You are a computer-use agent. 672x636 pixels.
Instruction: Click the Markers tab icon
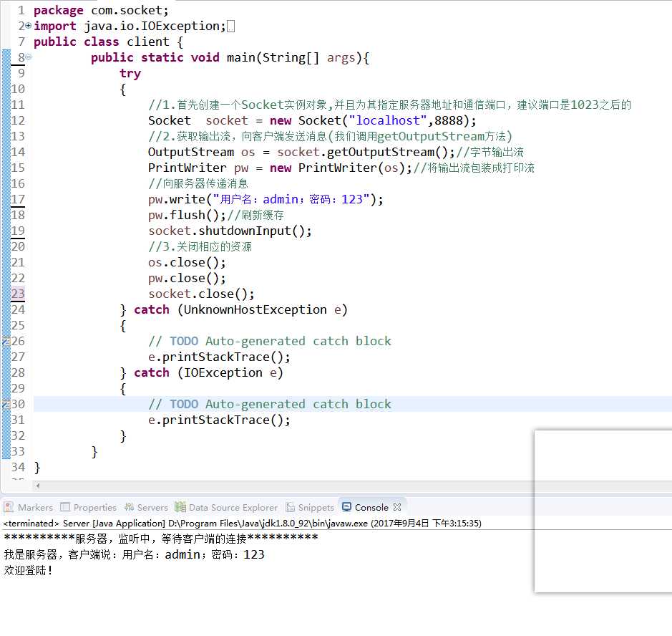tap(9, 507)
